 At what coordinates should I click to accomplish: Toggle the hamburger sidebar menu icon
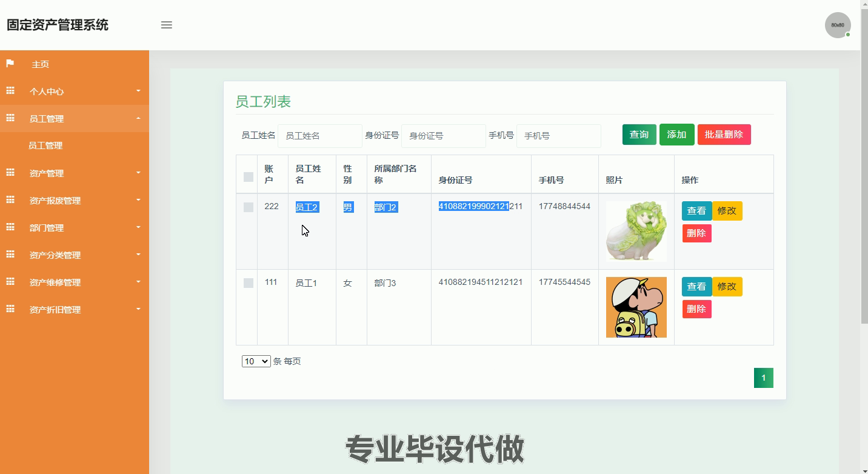coord(166,25)
